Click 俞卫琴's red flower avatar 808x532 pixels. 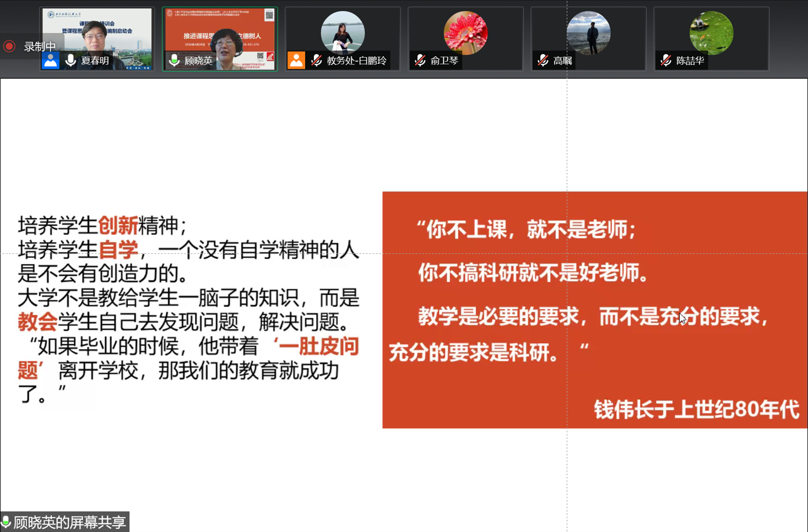[465, 32]
